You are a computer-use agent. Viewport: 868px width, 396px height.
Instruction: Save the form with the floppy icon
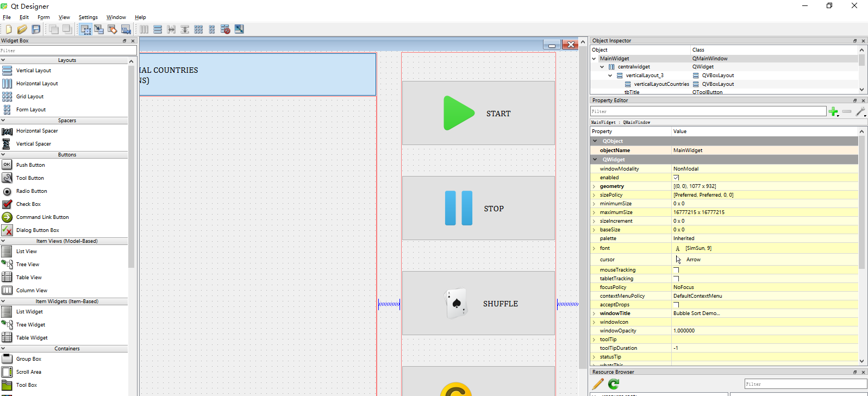(36, 29)
